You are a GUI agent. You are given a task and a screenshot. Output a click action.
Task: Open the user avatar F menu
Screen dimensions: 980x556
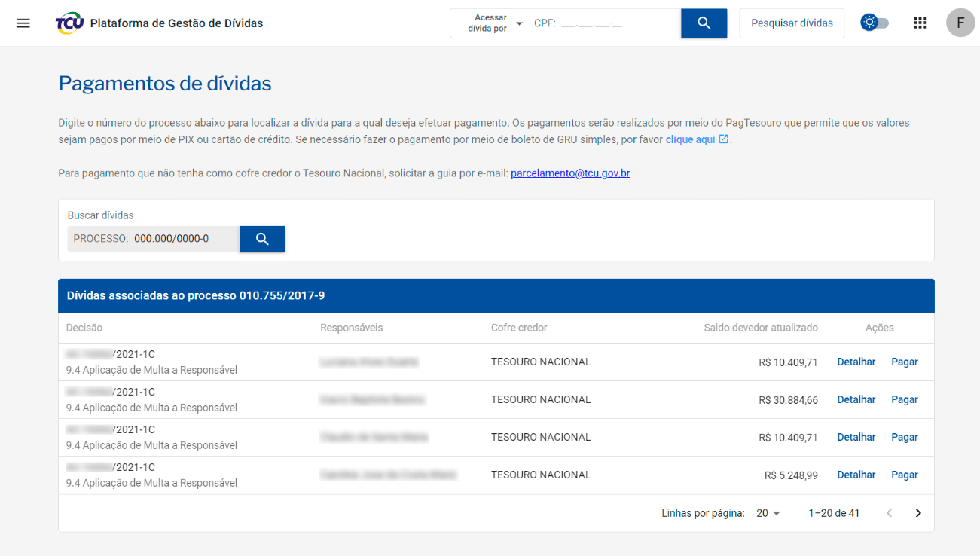960,23
